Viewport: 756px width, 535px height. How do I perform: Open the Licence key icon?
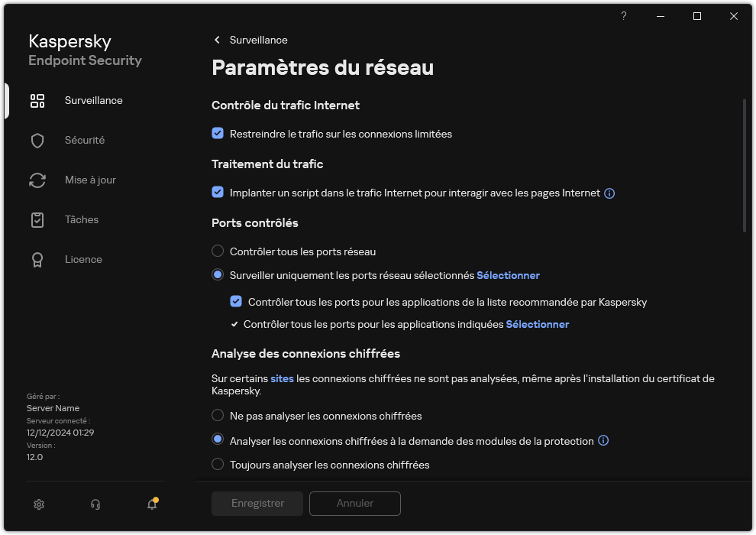pos(37,259)
